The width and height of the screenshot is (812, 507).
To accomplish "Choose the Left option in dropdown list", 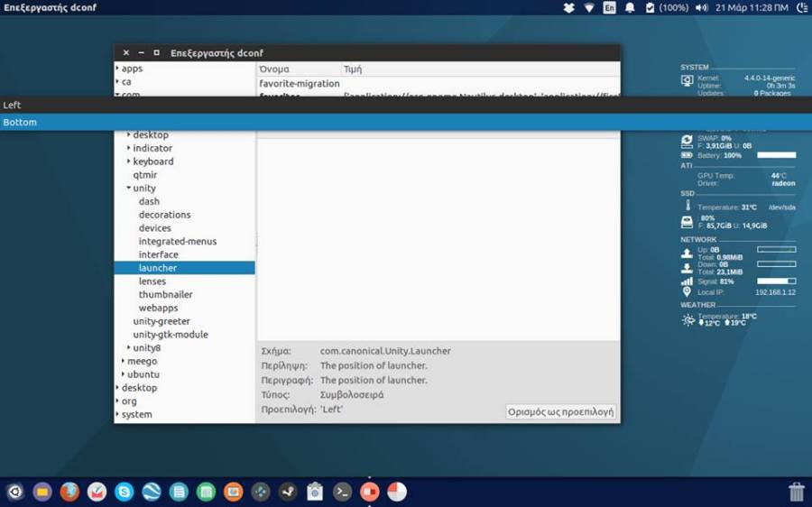I will (406, 105).
